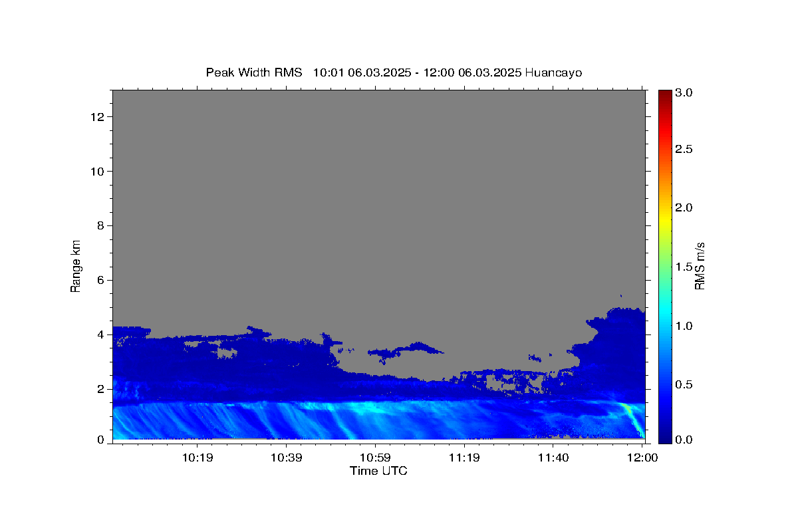The height and width of the screenshot is (532, 798).
Task: Click the 10:19 time tick label
Action: (x=198, y=458)
